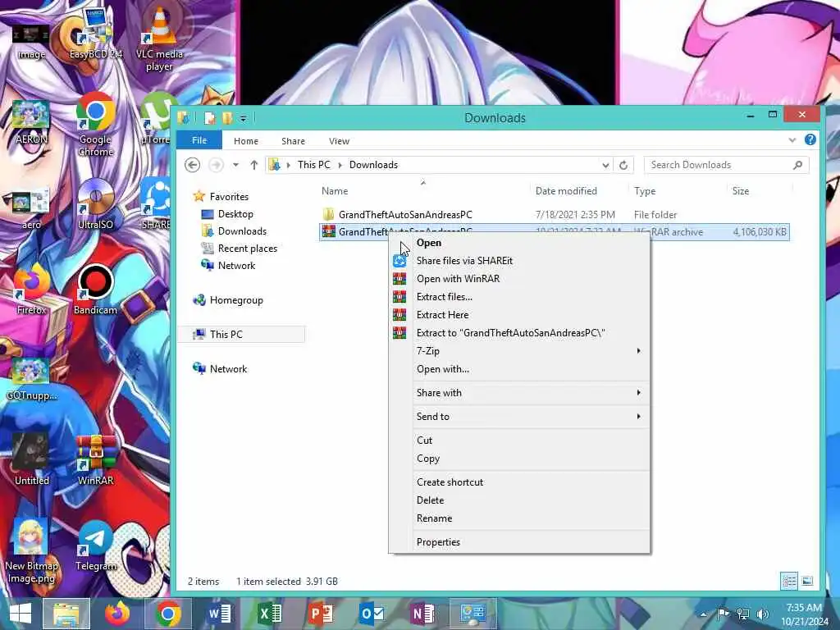Select Properties in context menu
This screenshot has height=630, width=840.
(x=519, y=542)
